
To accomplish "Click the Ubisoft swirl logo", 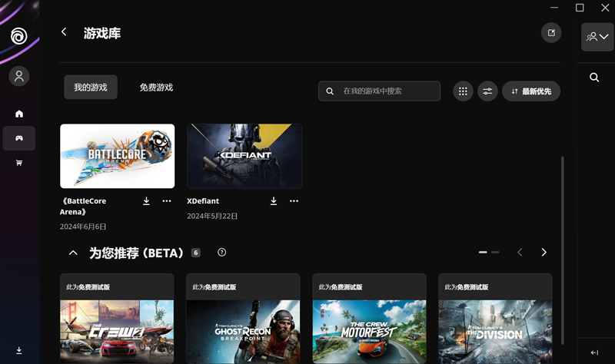I will pyautogui.click(x=18, y=36).
